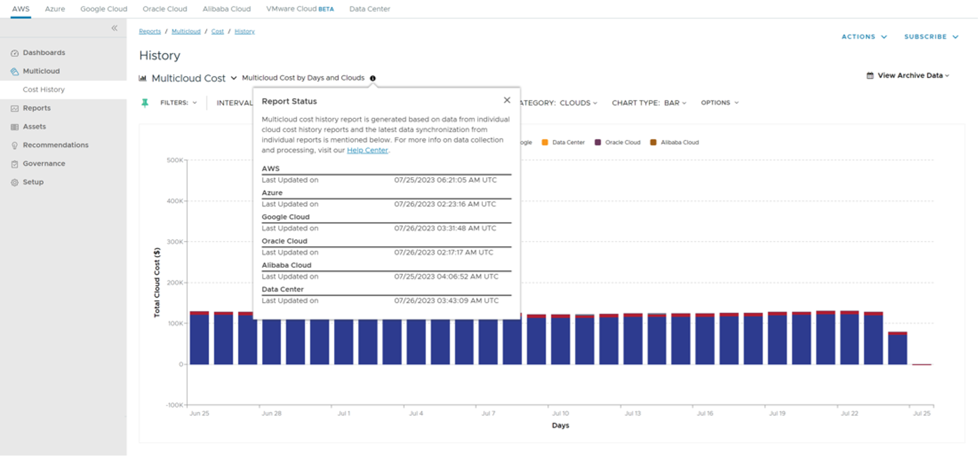The width and height of the screenshot is (980, 457).
Task: Click the Multicloud Cost by Days and Clouds subtitle
Action: [x=303, y=78]
